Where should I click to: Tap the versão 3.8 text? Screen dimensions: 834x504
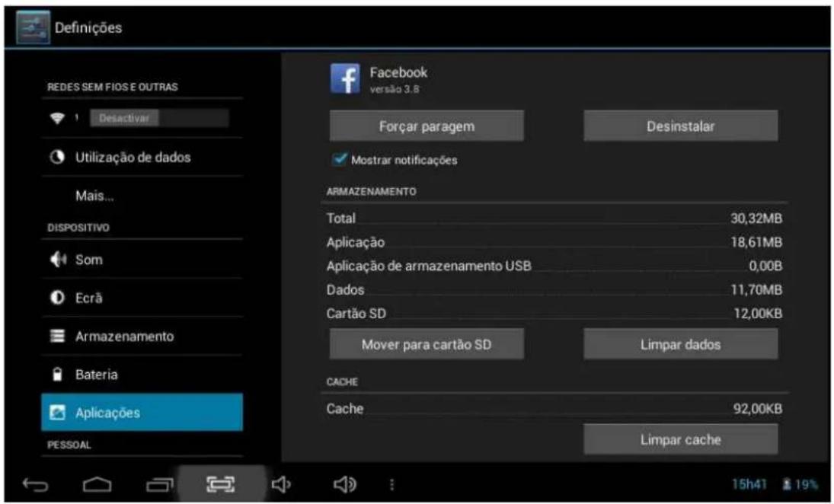395,89
